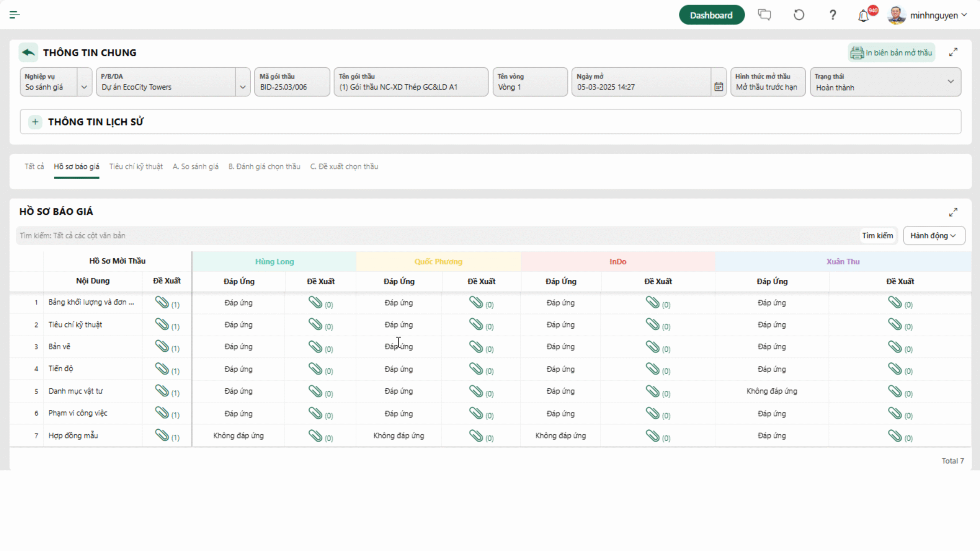Switch to A. So sánh giá tab
The image size is (980, 551).
coord(195,166)
